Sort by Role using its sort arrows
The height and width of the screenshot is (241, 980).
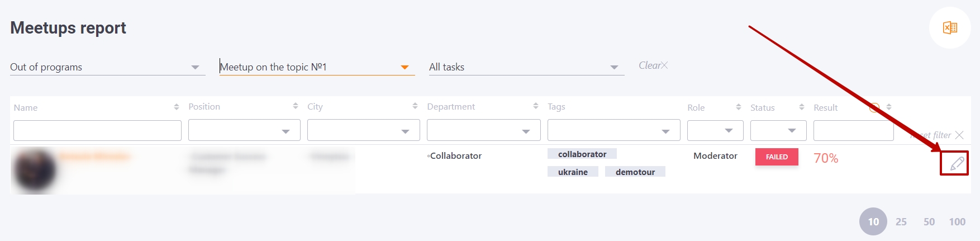pos(738,107)
